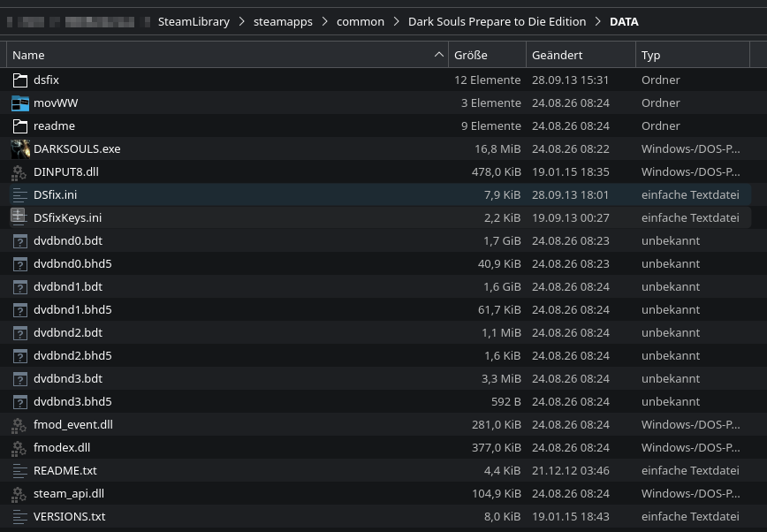The image size is (767, 532).
Task: Select the DSfix.ini file name
Action: pos(55,194)
